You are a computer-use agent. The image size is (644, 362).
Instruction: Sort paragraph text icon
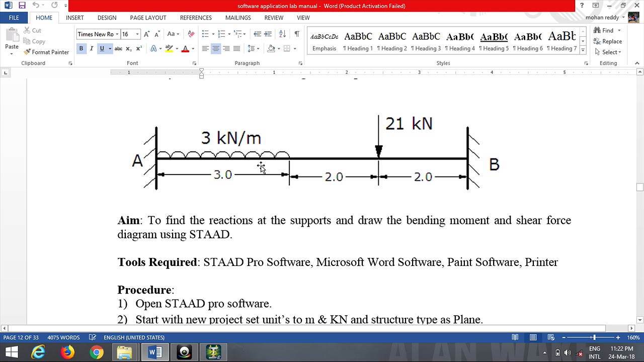(282, 34)
